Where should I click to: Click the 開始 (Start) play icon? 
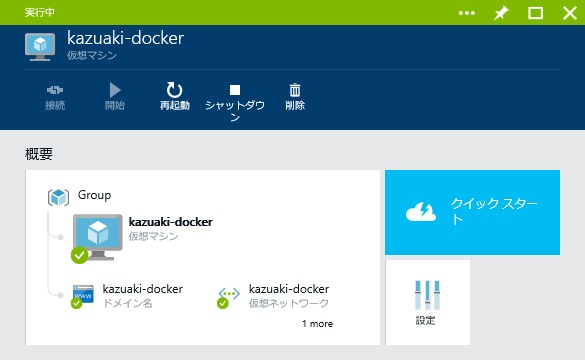[x=115, y=90]
